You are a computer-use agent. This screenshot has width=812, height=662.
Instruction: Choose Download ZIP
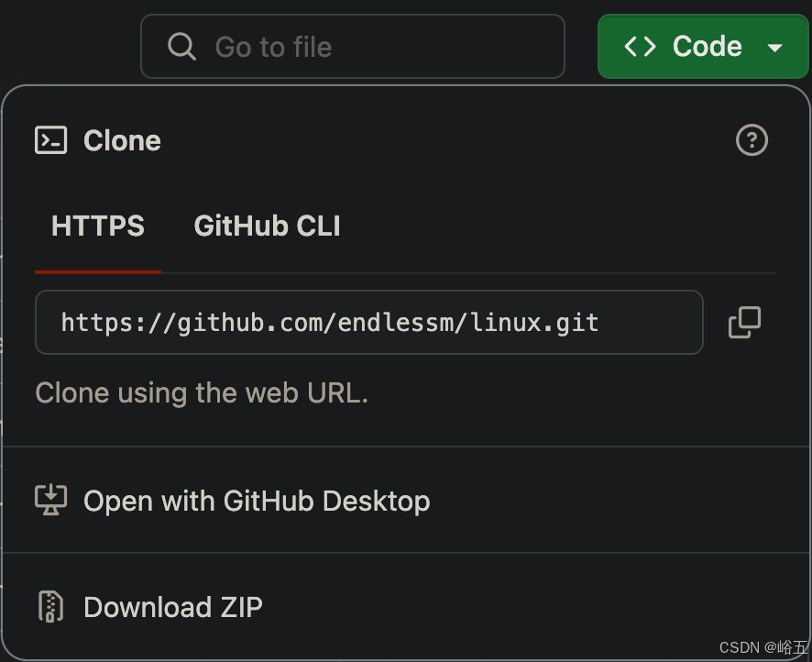coord(407,607)
